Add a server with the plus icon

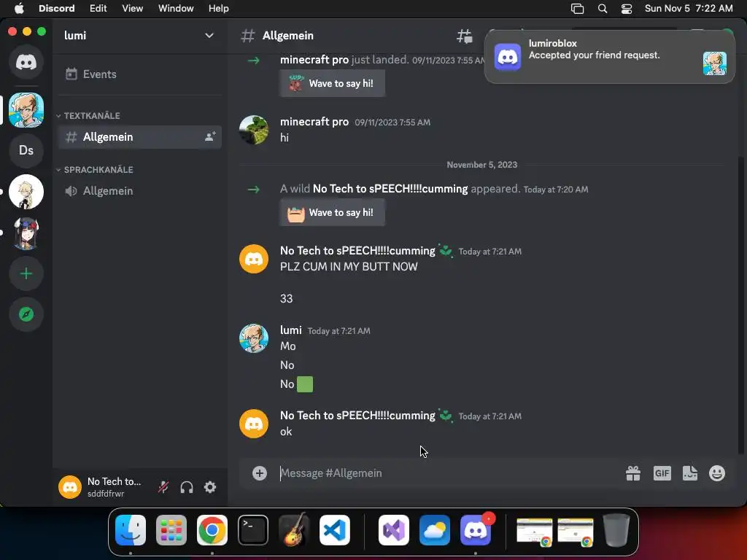(26, 274)
